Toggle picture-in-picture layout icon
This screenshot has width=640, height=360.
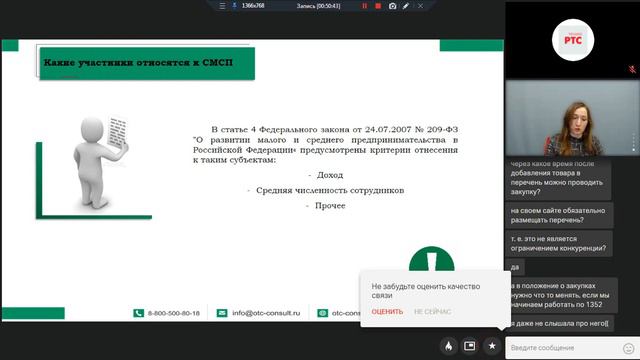[470, 346]
